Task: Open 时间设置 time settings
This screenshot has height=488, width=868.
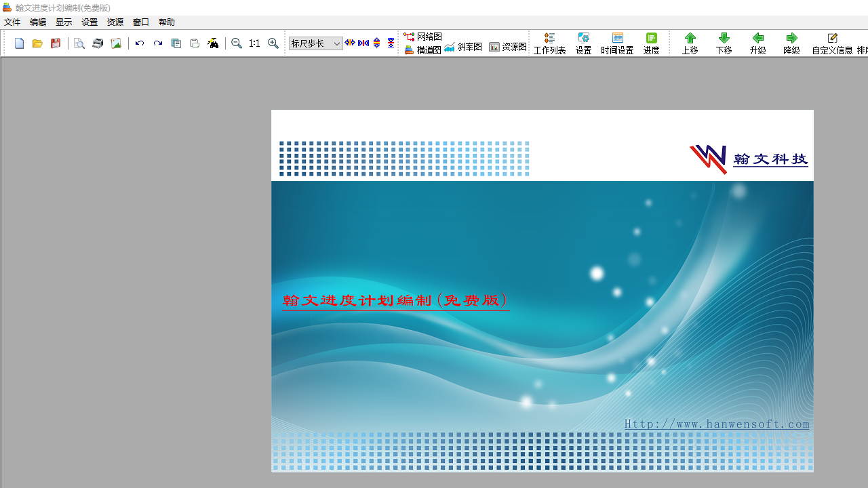Action: [x=617, y=43]
